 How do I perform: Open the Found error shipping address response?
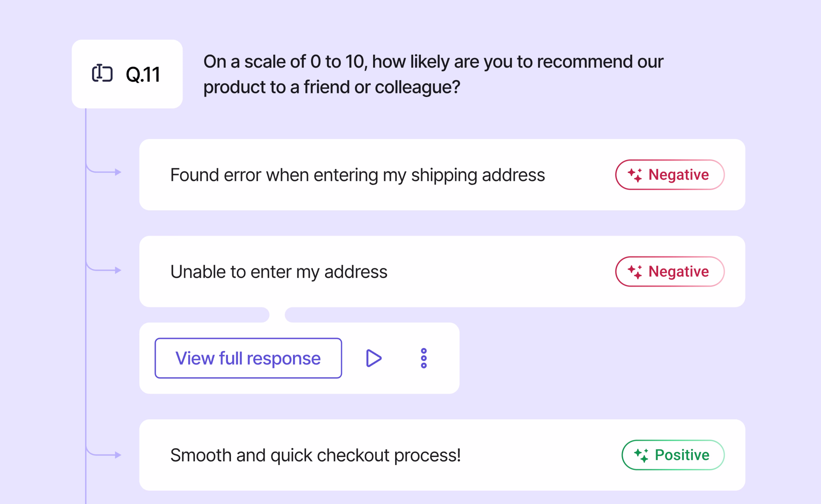tap(442, 175)
